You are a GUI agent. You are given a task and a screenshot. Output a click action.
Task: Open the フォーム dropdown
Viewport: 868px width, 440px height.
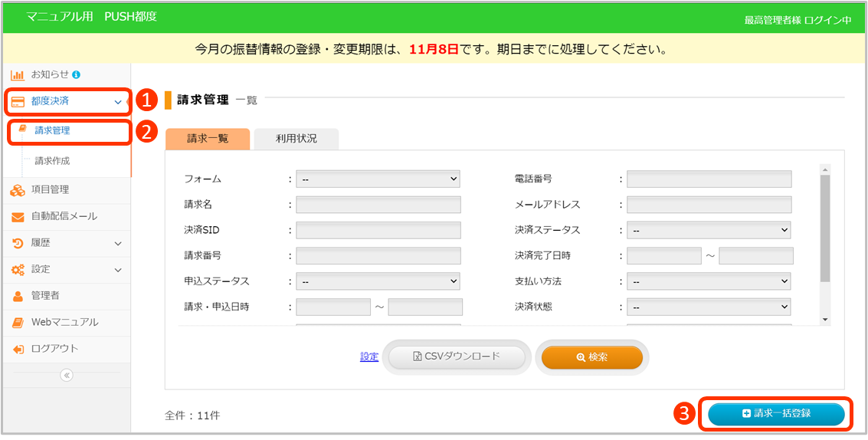coord(378,179)
